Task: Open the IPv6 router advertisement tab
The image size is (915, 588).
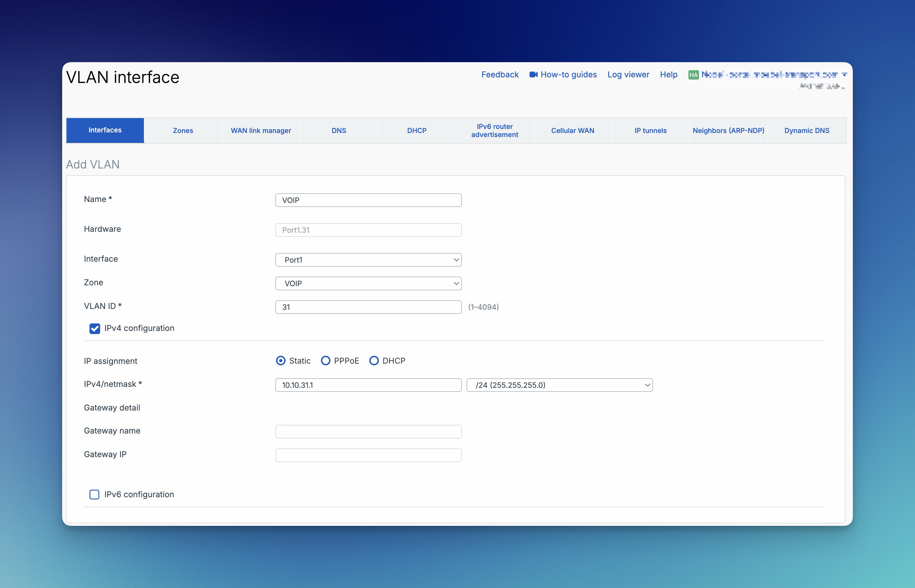Action: click(495, 131)
